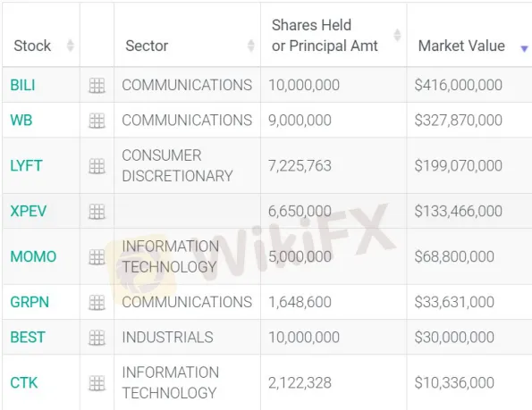Open the LYFT stock link
The width and height of the screenshot is (532, 410).
coord(27,165)
